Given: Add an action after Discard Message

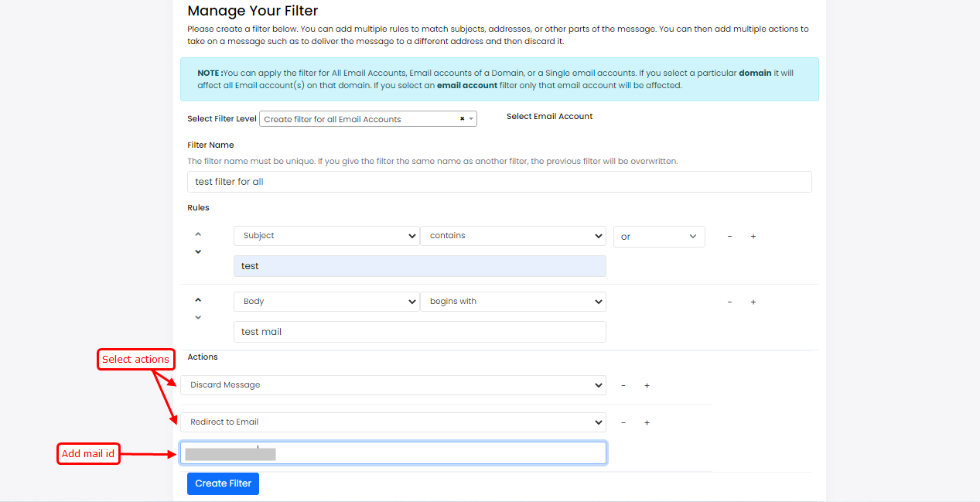Looking at the screenshot, I should point(647,385).
